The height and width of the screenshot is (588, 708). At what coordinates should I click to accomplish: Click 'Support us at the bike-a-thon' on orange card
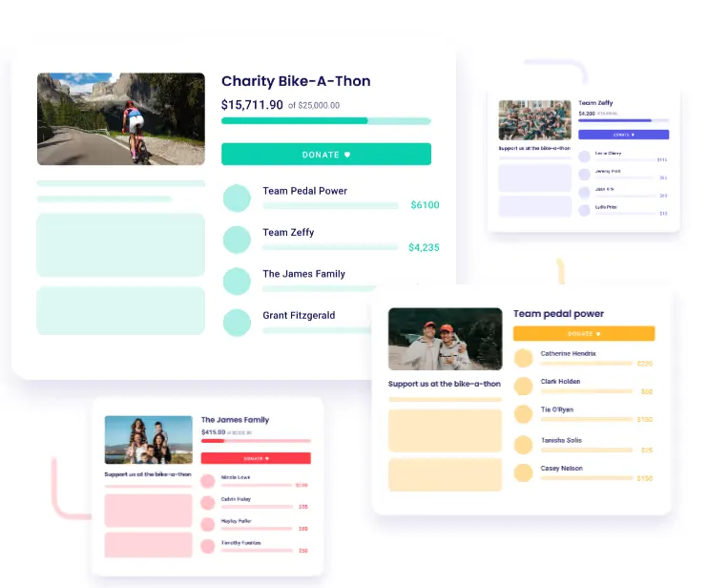click(x=445, y=384)
